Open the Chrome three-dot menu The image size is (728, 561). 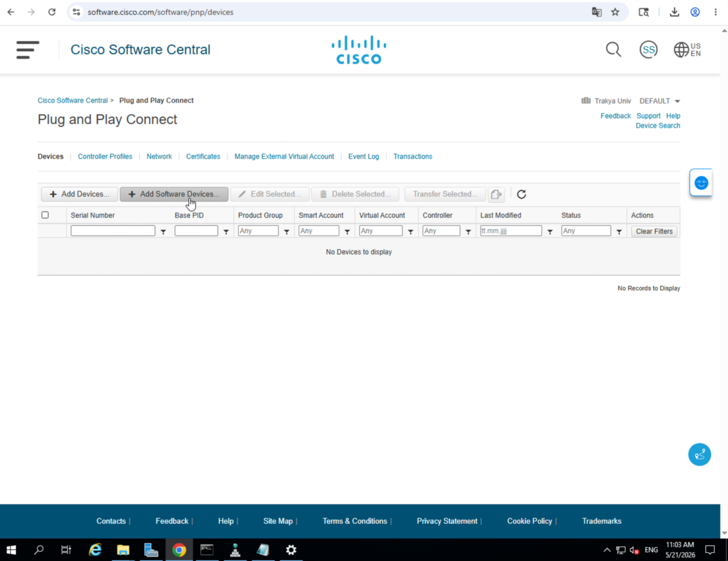(x=715, y=12)
